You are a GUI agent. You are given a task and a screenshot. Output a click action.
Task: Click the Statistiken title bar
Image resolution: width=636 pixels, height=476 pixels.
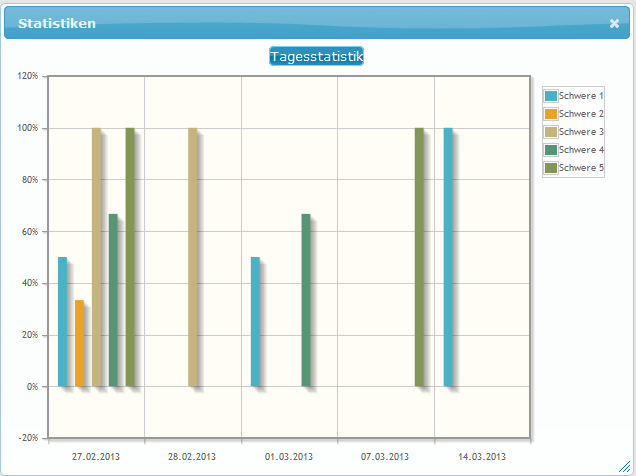point(300,24)
